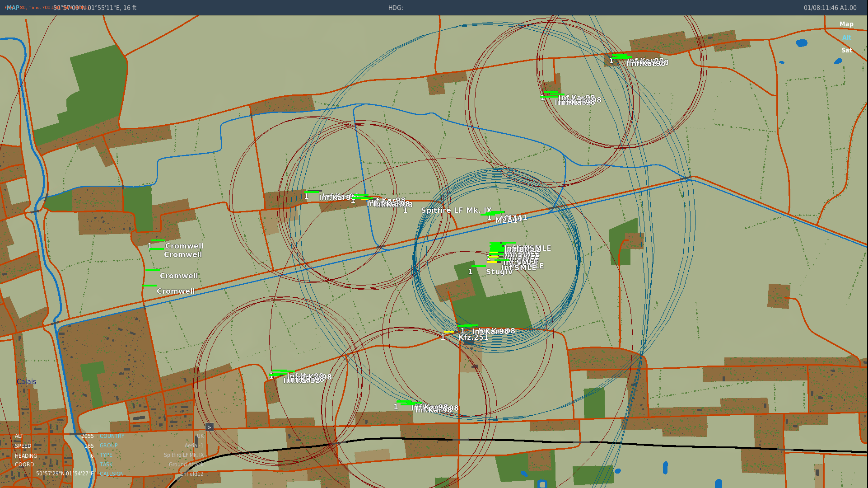The height and width of the screenshot is (488, 868).
Task: Click the MAP label in the top bar
Action: [13, 8]
